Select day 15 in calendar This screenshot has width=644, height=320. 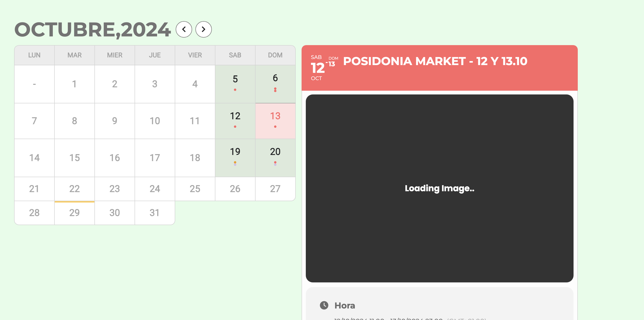(74, 158)
